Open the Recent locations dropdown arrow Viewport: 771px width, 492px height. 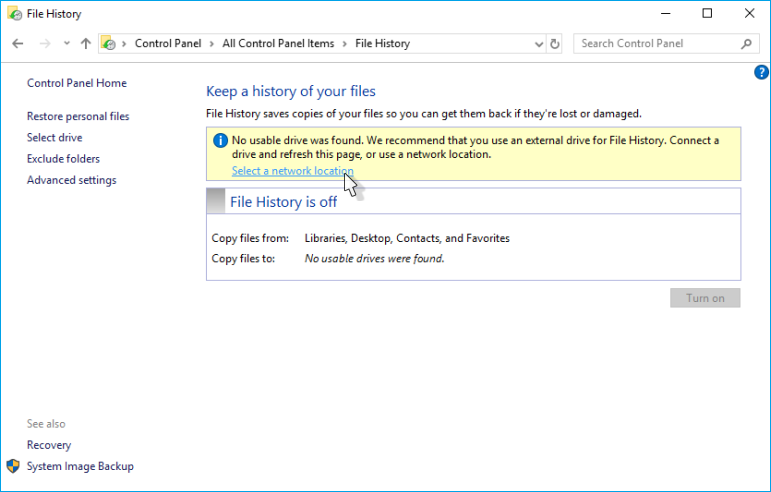click(67, 44)
